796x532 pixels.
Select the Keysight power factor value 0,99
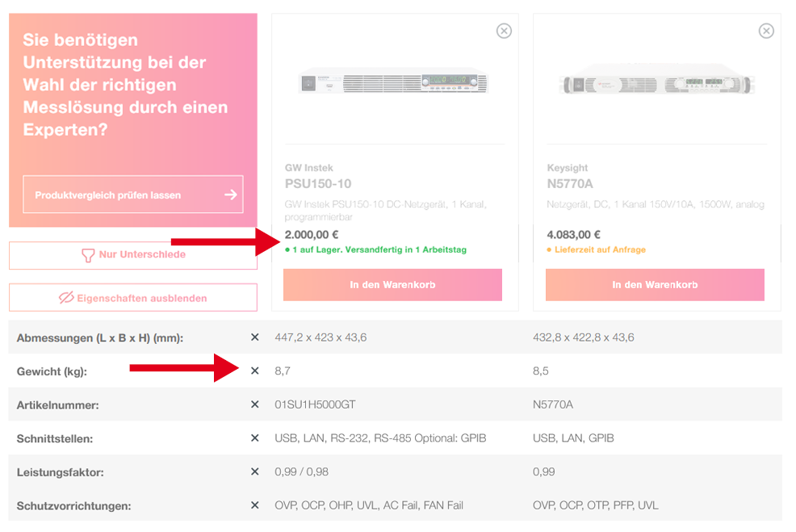click(x=543, y=471)
